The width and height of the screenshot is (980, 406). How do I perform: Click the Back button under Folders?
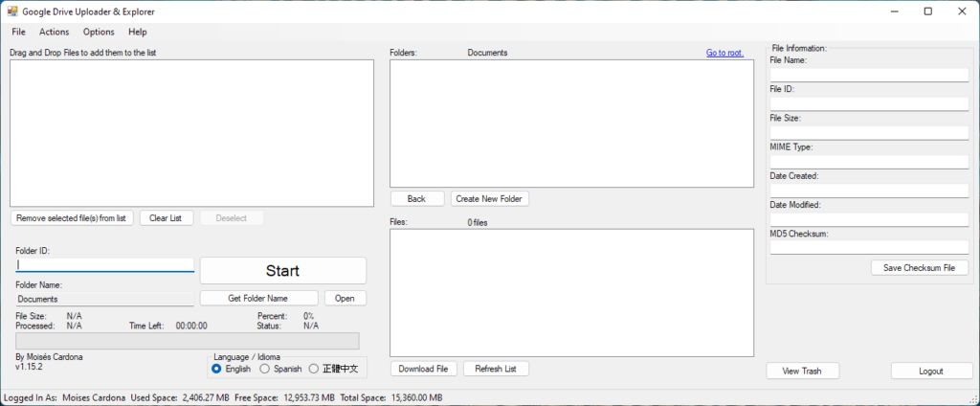417,199
